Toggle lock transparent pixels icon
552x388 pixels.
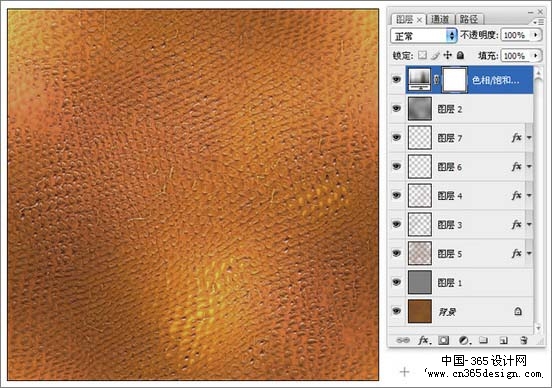[x=422, y=55]
